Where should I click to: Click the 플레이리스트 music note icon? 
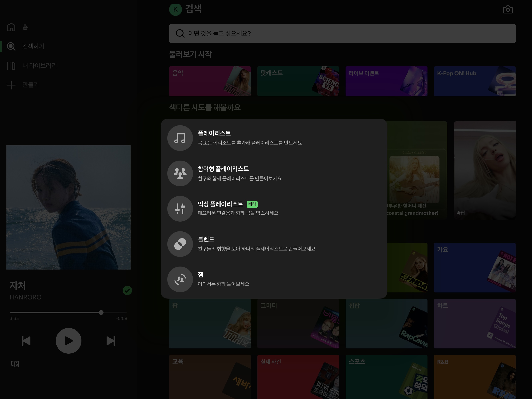click(180, 138)
